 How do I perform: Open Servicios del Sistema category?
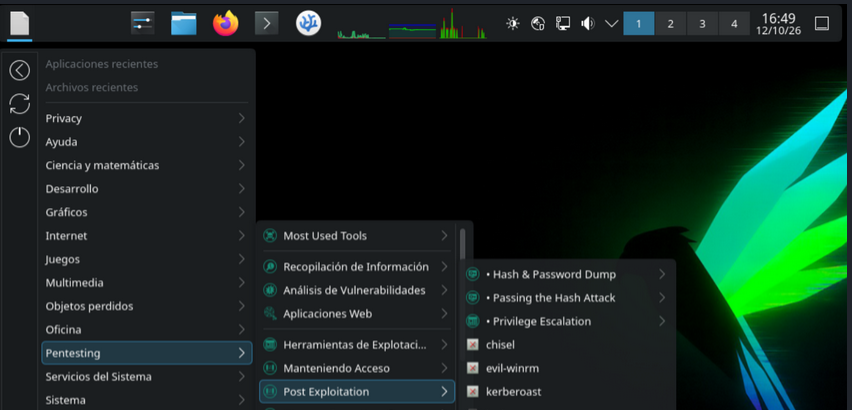[x=147, y=376]
